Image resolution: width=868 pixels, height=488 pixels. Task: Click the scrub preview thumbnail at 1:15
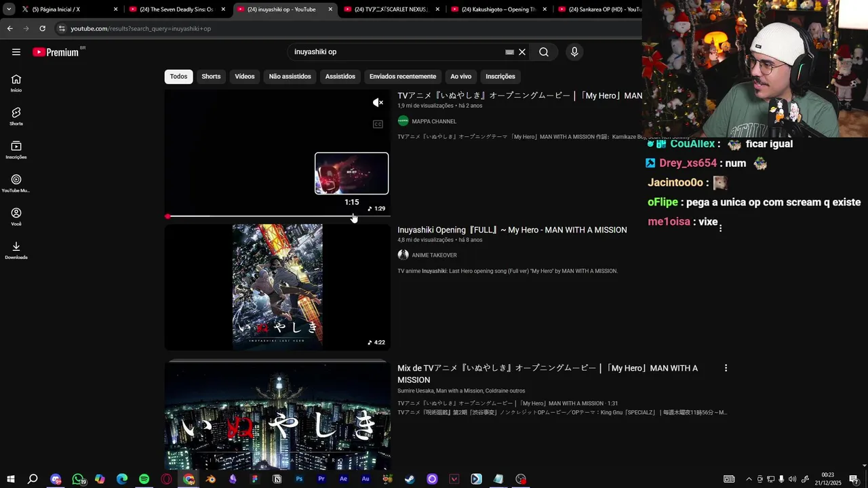(351, 174)
